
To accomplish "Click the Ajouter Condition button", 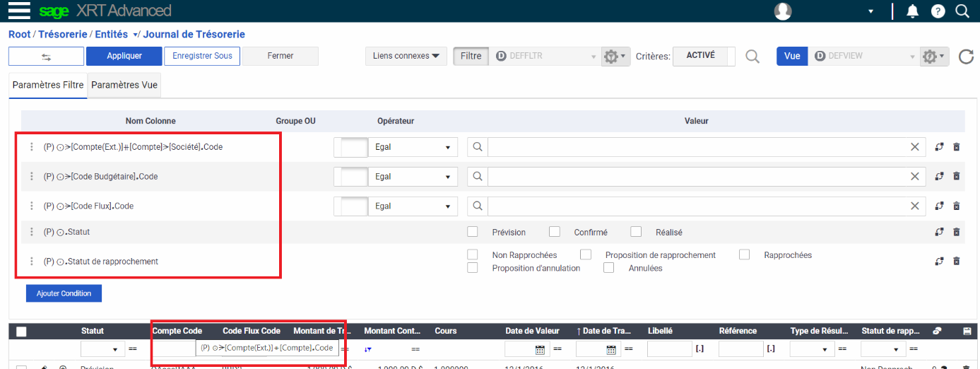I will click(x=64, y=293).
